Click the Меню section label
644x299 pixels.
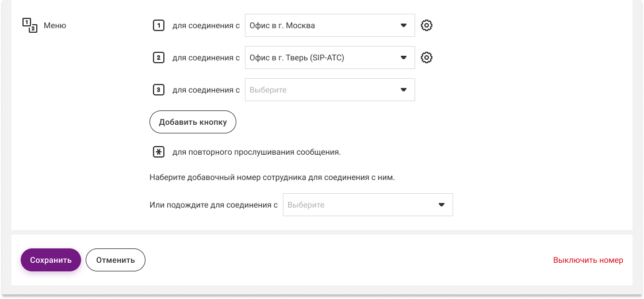(55, 25)
